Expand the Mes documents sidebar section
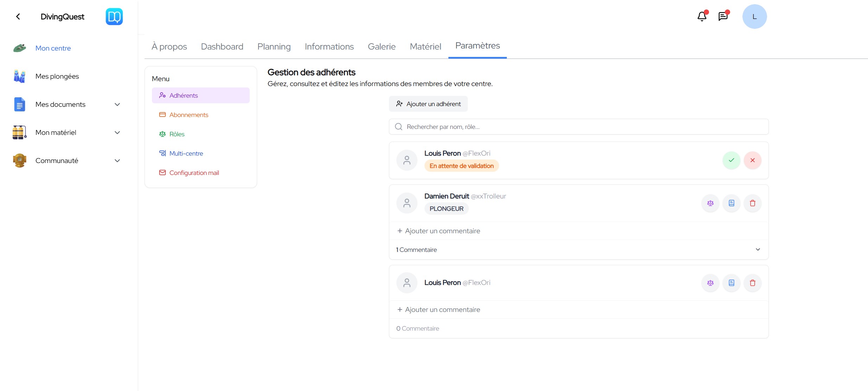Screen dimensions: 868x391 point(117,104)
